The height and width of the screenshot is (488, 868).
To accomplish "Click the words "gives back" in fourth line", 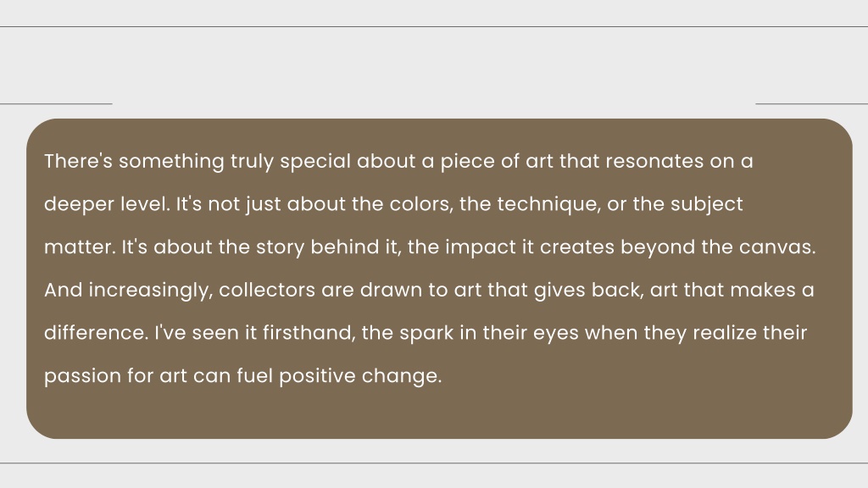I will click(x=587, y=291).
